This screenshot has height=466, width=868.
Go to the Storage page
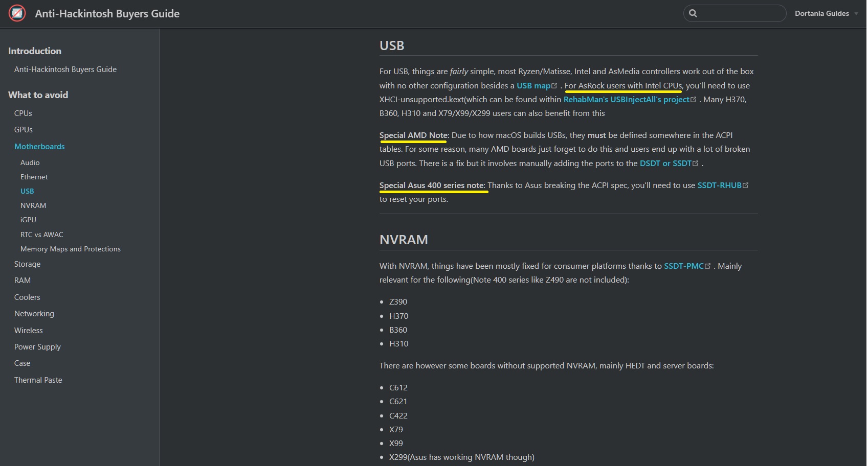pos(28,264)
